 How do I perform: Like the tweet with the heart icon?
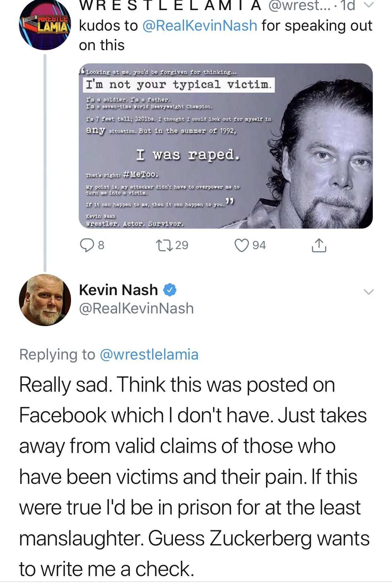coord(242,245)
